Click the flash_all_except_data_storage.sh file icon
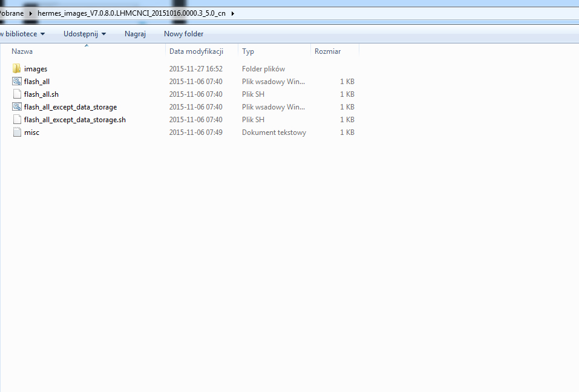This screenshot has width=579, height=392. coord(17,120)
